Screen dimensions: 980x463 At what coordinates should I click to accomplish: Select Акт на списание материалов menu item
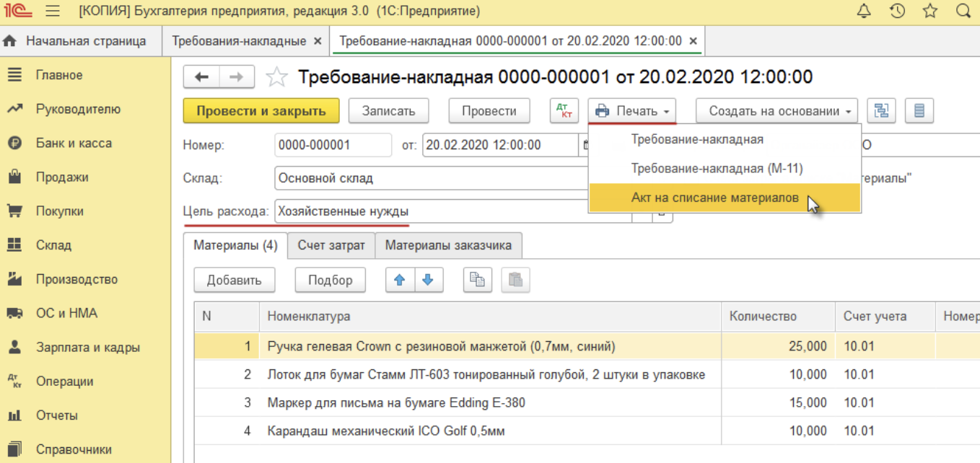714,198
